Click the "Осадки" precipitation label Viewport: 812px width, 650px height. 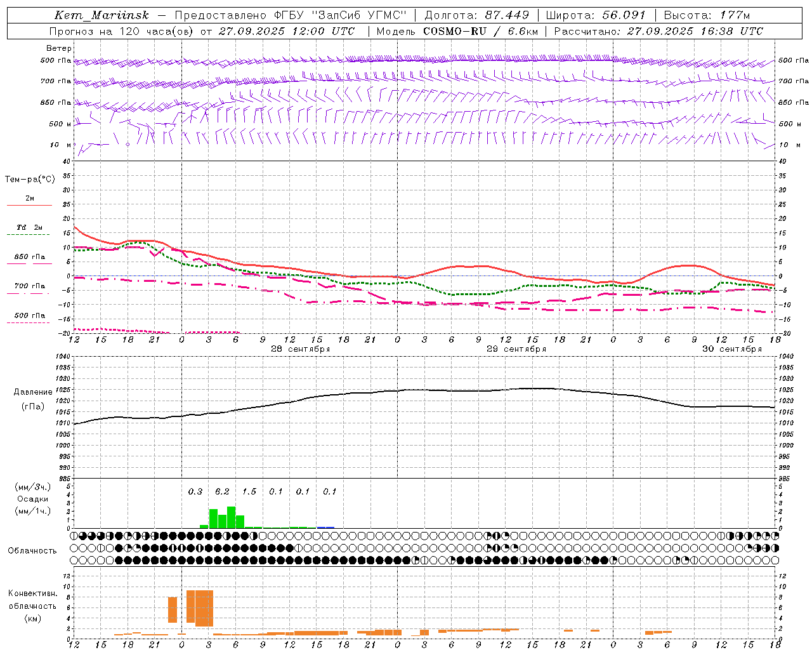tap(33, 500)
